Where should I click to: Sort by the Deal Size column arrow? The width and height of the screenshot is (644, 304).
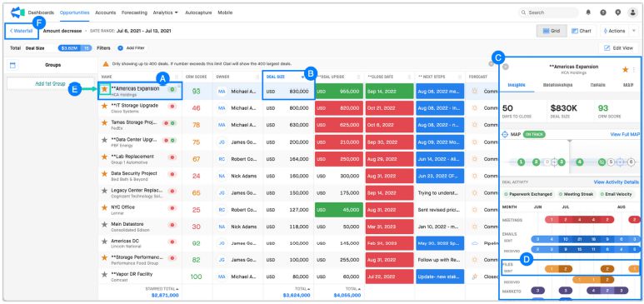tap(302, 77)
